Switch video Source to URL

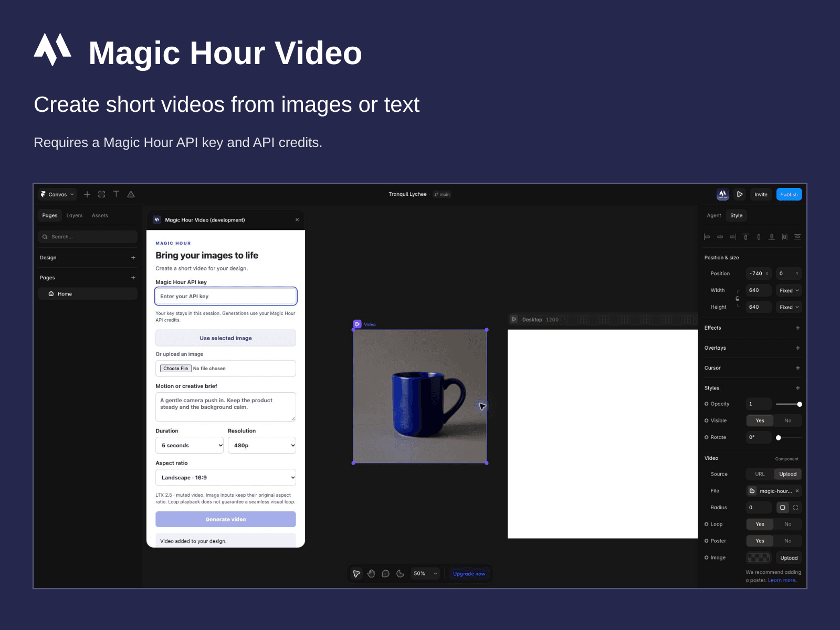coord(760,474)
